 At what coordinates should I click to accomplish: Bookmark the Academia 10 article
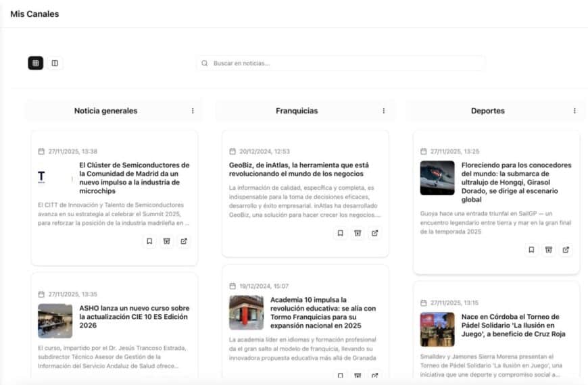[340, 376]
